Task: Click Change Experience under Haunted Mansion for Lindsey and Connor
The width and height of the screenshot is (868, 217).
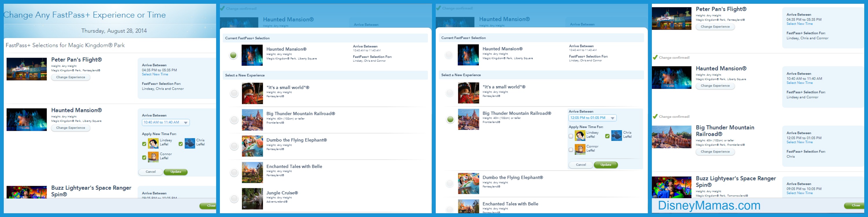Action: 715,86
